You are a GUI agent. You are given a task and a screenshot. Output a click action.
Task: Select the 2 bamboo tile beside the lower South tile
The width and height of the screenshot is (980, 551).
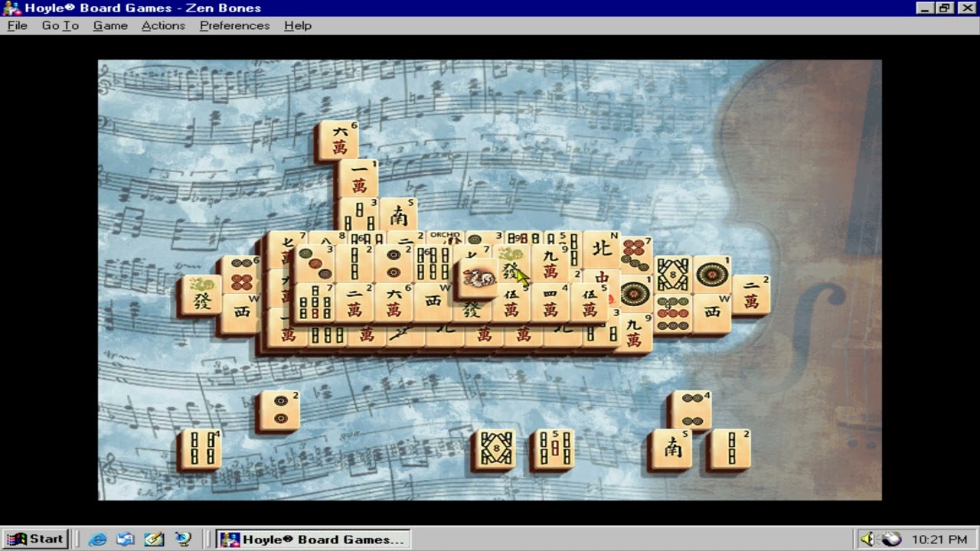click(x=730, y=449)
